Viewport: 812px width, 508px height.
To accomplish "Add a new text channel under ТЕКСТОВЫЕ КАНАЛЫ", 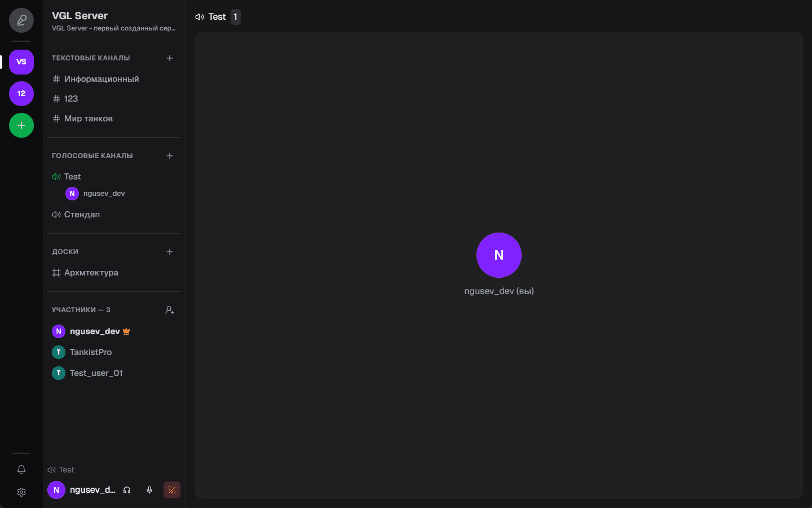I will coord(170,58).
